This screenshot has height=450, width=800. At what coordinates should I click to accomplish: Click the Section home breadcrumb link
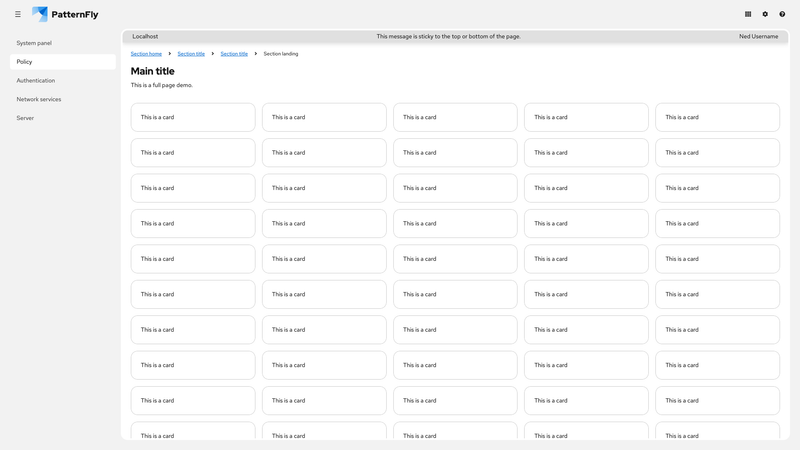[x=146, y=54]
